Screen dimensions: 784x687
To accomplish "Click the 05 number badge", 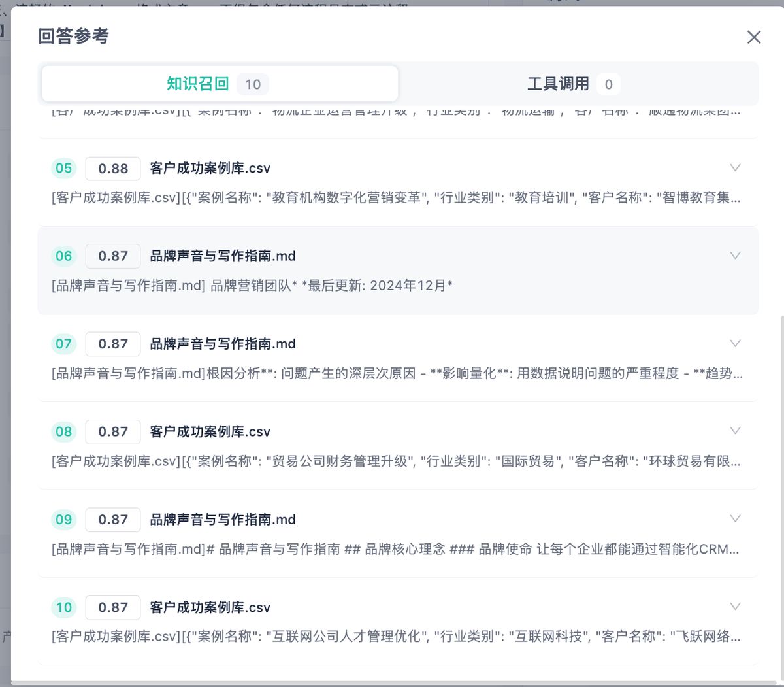I will click(63, 168).
